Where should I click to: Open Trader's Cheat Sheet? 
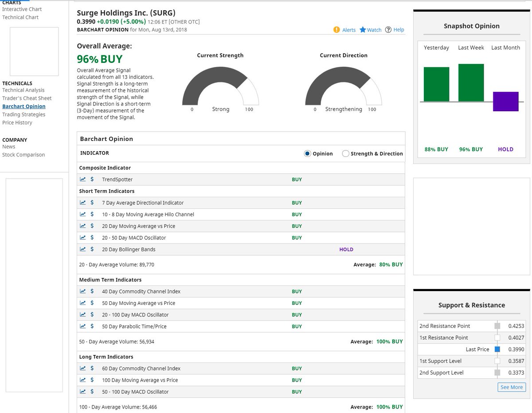tap(27, 98)
